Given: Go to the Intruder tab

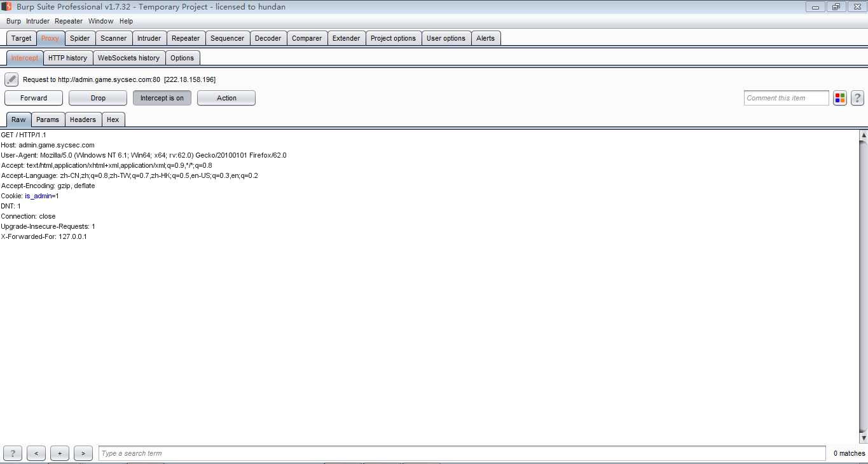Looking at the screenshot, I should 149,38.
